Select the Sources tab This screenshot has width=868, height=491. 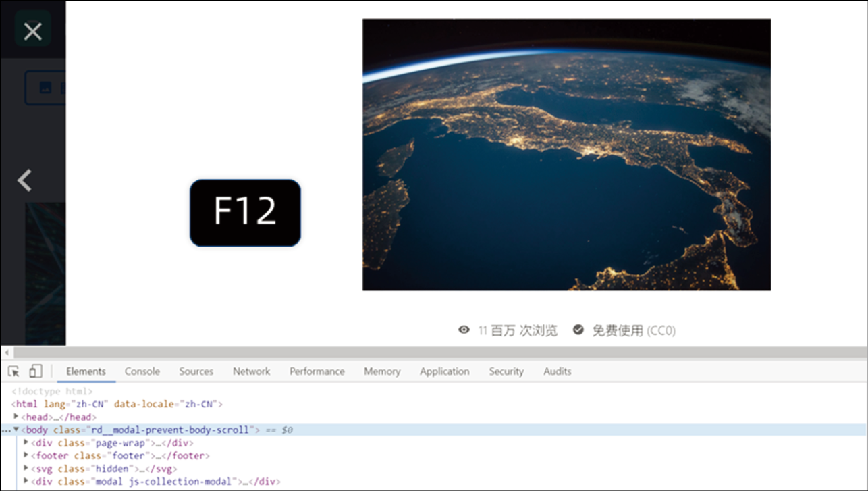pos(196,371)
